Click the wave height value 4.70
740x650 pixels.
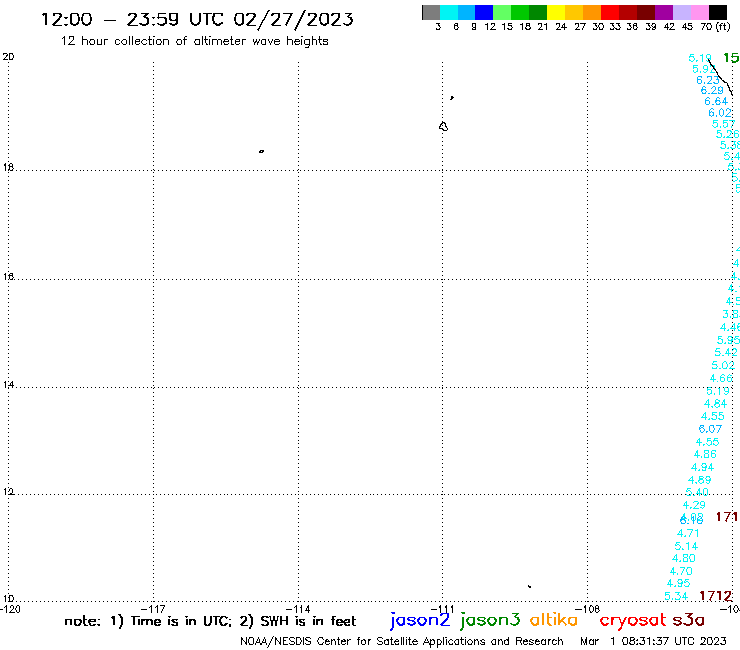click(x=681, y=571)
